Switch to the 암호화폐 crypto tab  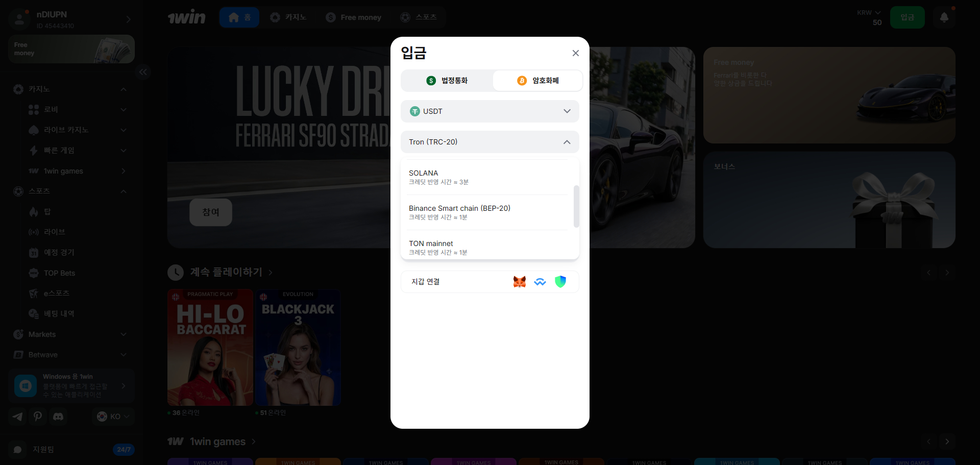(537, 81)
